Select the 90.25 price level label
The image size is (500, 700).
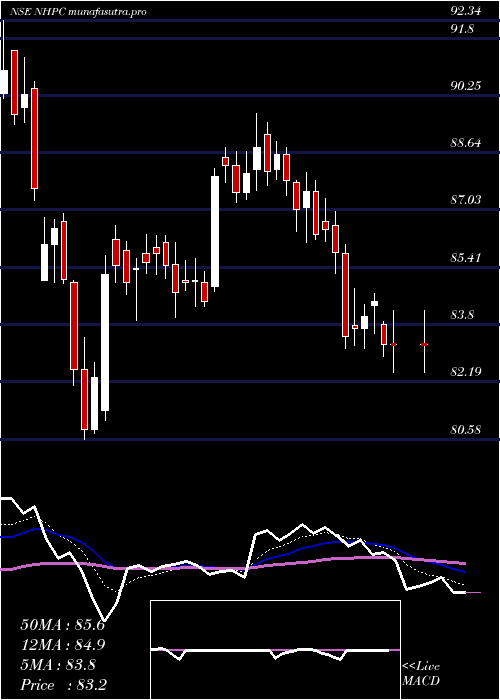coord(466,86)
